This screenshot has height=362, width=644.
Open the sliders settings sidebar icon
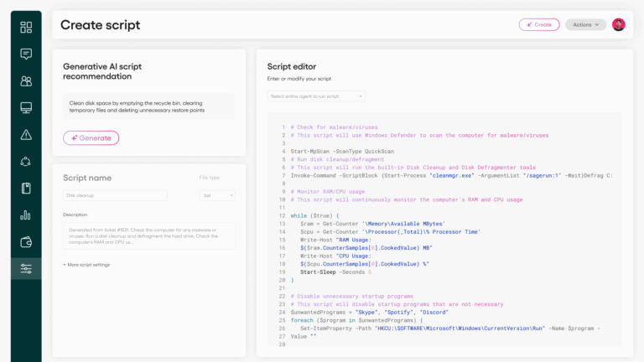(x=26, y=269)
